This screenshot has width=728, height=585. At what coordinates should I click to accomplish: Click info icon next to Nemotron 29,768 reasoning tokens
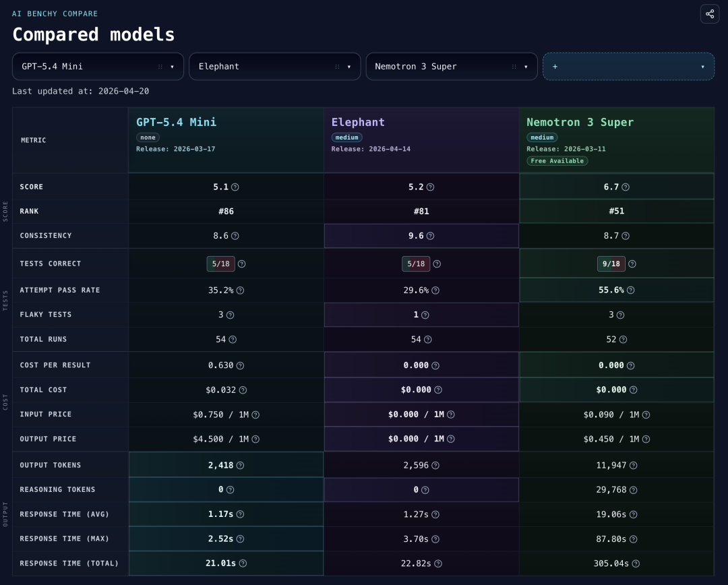click(x=633, y=490)
